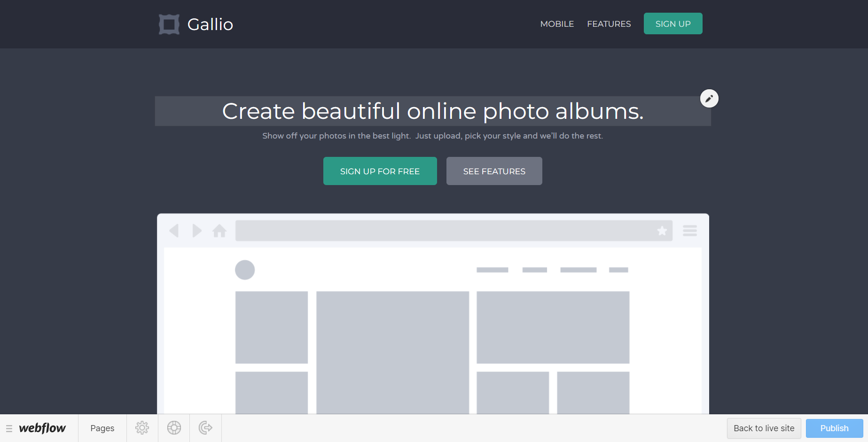Log out using the exit arrow icon
868x442 pixels.
205,428
